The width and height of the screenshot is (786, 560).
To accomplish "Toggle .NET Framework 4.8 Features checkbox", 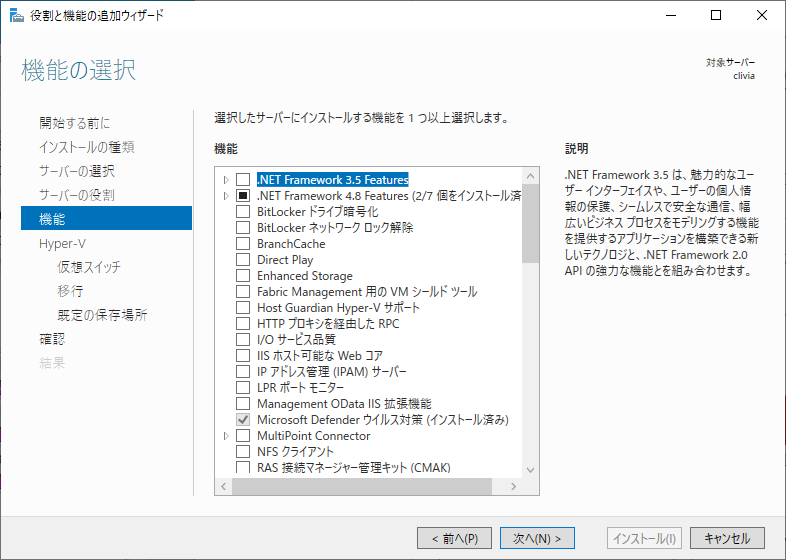I will (243, 196).
